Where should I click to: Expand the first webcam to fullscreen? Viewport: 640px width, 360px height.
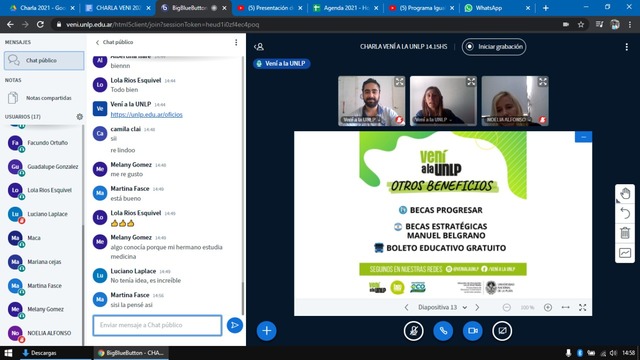[399, 82]
